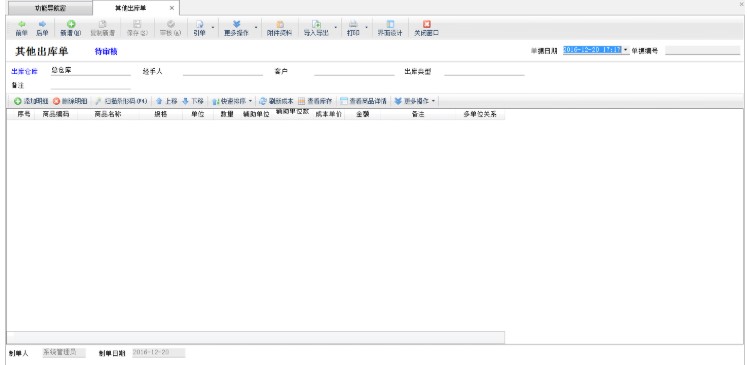Image resolution: width=747 pixels, height=365 pixels.
Task: Click the 备注 input field in header
Action: 91,85
